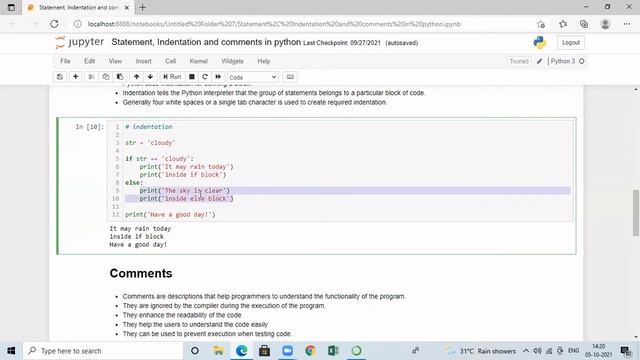Open tab actions menu icon
This screenshot has height=360, width=640.
11,7
